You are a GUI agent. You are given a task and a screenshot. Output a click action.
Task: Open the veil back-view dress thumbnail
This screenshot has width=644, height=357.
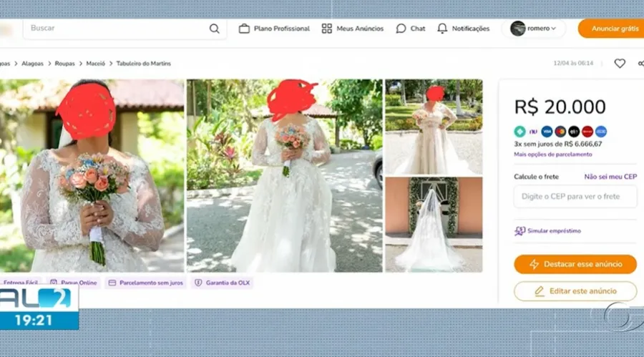(434, 225)
